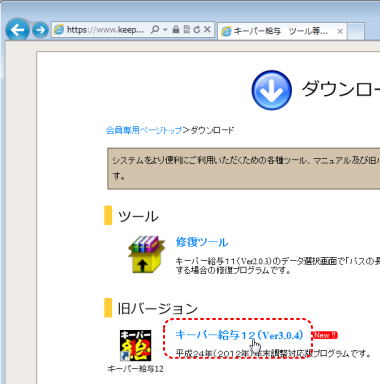Click the magnifier search icon in address bar
The width and height of the screenshot is (380, 384).
coord(155,30)
